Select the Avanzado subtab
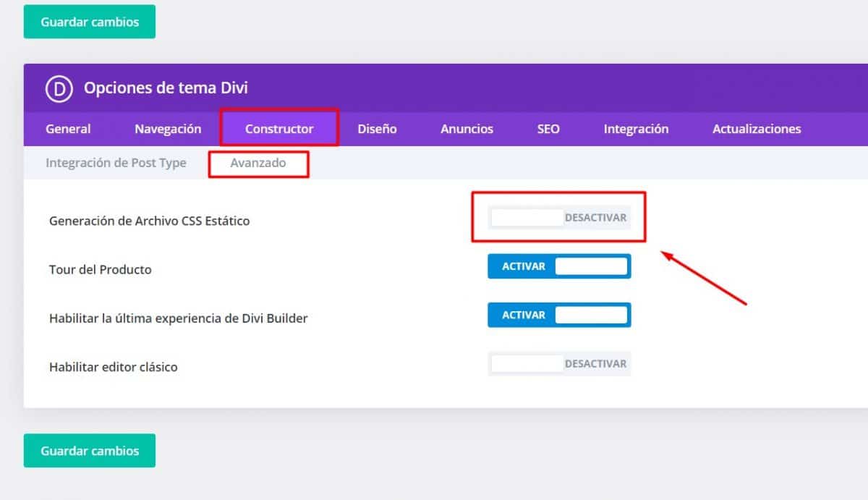 point(258,163)
